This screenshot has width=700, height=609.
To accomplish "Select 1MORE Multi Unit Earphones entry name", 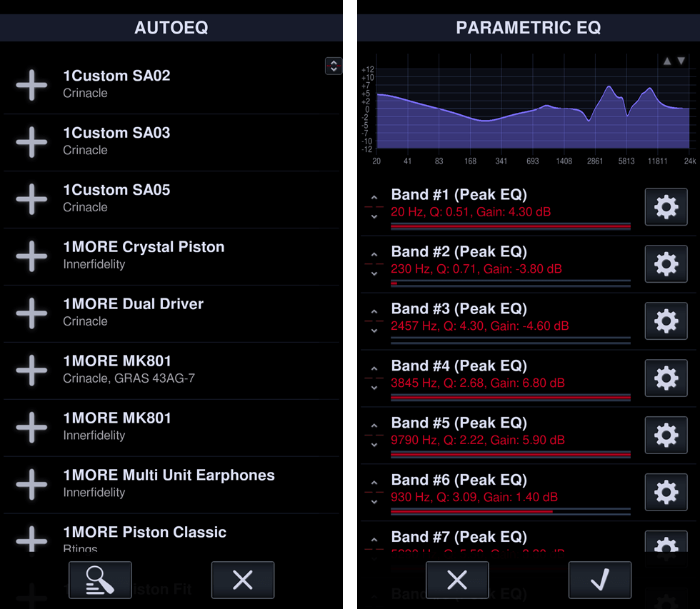I will [169, 475].
